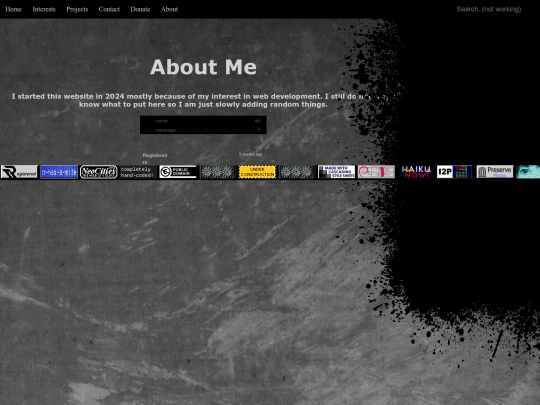Click the gears badge right of Under Construction
Image resolution: width=540 pixels, height=405 pixels.
pyautogui.click(x=297, y=172)
